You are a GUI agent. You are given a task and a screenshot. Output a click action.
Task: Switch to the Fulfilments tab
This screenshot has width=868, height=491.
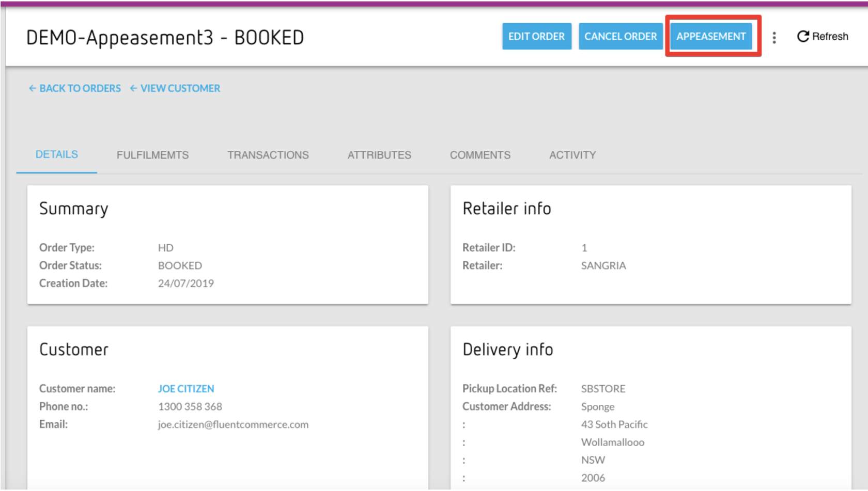click(x=152, y=155)
